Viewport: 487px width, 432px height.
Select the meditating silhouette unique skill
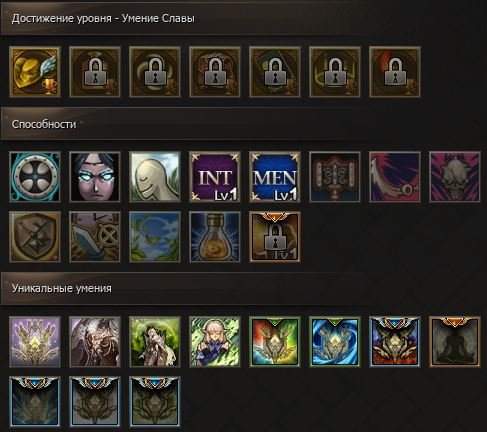pyautogui.click(x=455, y=342)
